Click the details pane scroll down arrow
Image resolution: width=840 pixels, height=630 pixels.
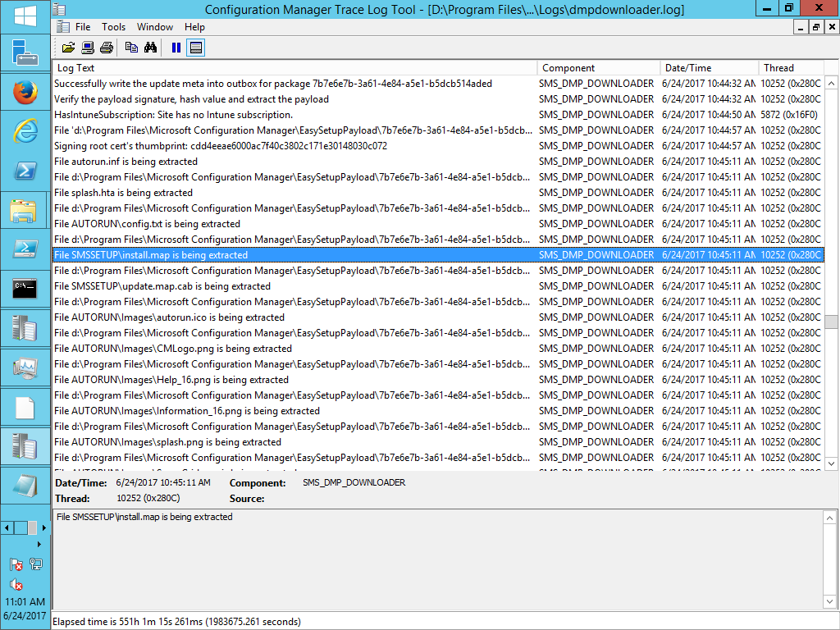829,601
